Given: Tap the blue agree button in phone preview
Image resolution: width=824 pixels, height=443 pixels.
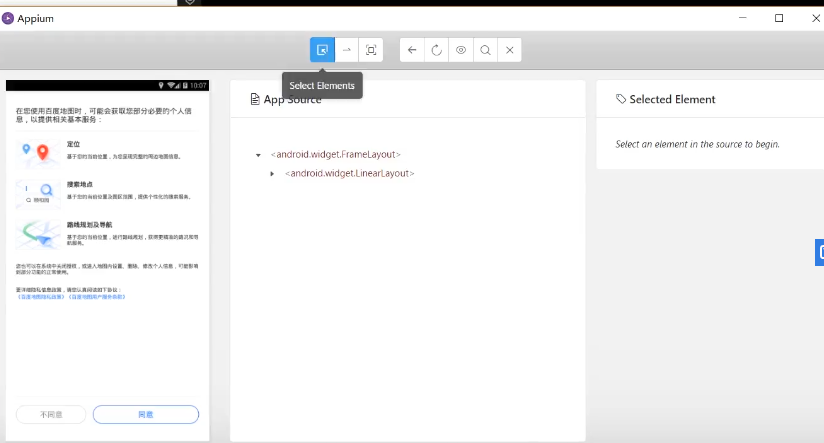Looking at the screenshot, I should pos(146,415).
